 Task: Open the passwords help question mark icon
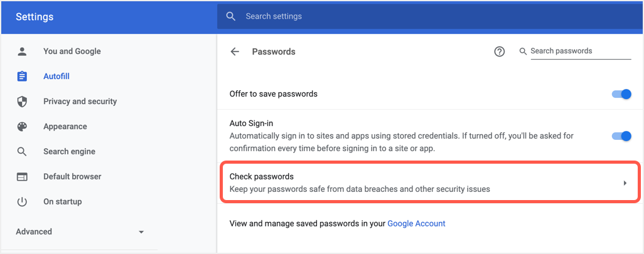[x=500, y=51]
